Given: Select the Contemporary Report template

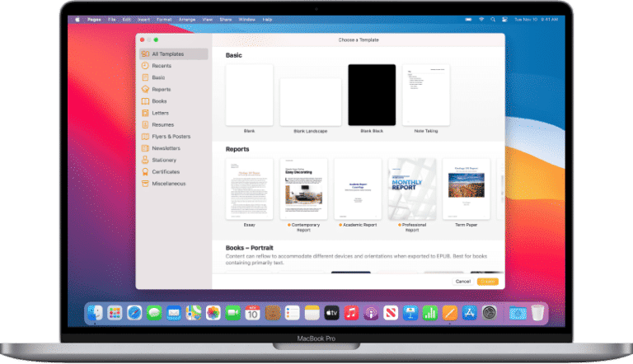Looking at the screenshot, I should (x=303, y=189).
